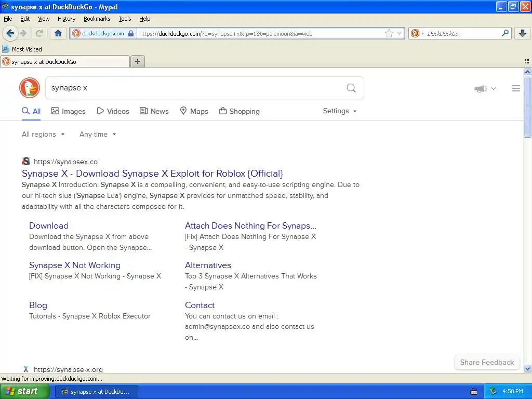Bookmark this page with the star icon
The width and height of the screenshot is (532, 399).
click(x=389, y=33)
